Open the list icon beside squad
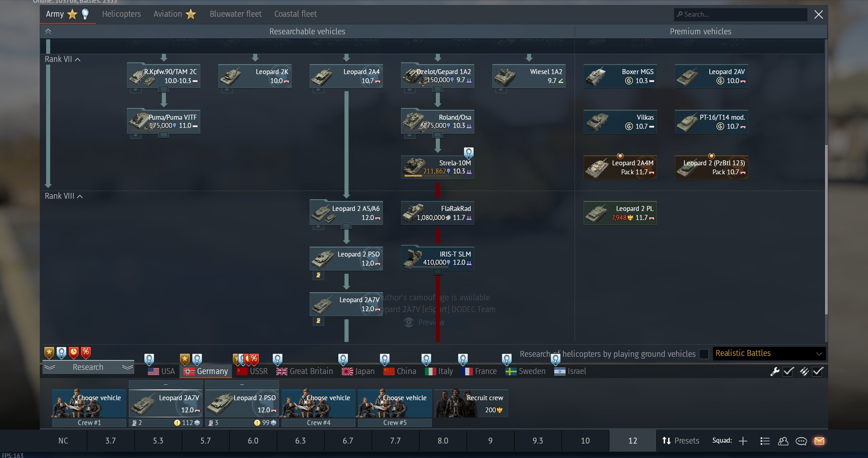 (765, 441)
